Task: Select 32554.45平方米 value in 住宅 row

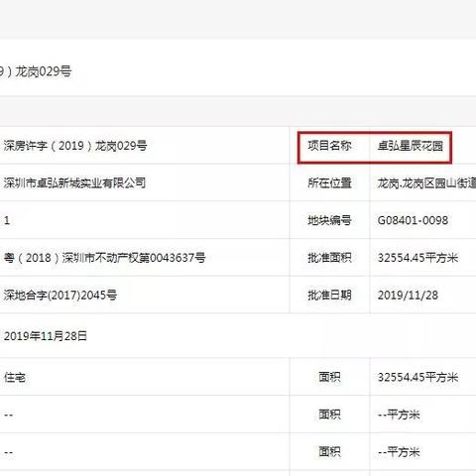Action: coord(417,377)
